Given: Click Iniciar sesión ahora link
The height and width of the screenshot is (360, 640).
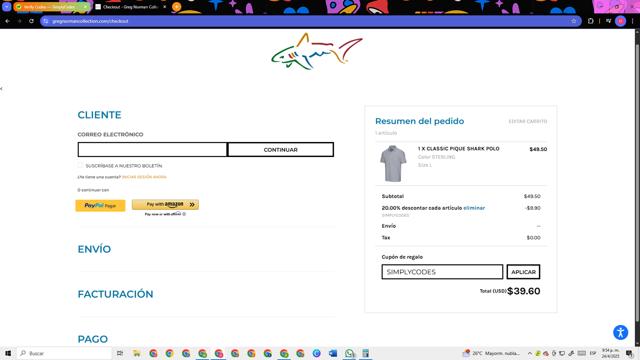Looking at the screenshot, I should coord(144,177).
